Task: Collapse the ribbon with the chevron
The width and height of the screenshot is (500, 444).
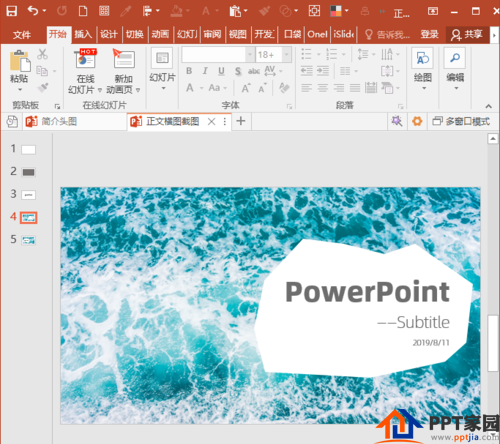Action: (x=489, y=106)
